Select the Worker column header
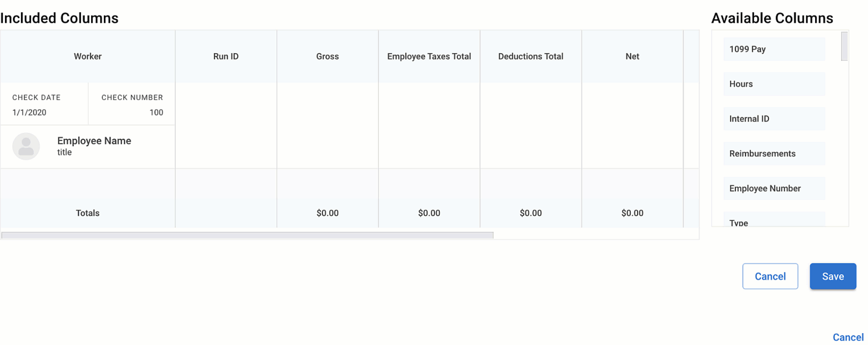This screenshot has width=868, height=345. pos(87,56)
